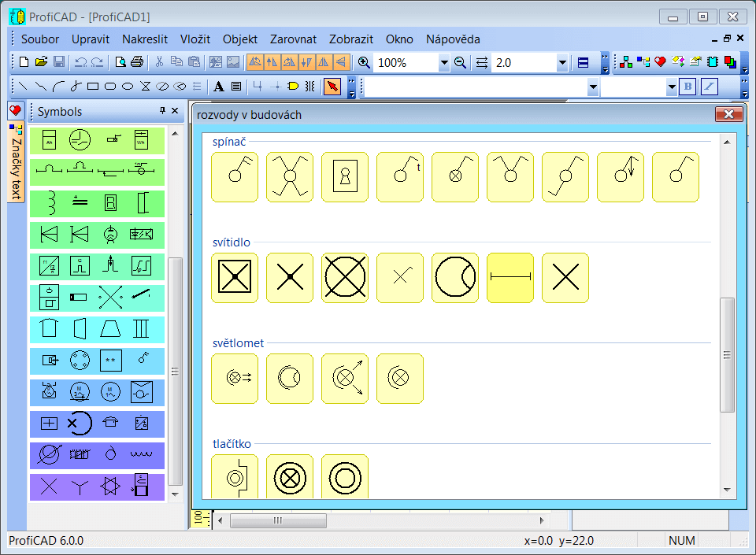Open a file with the folder icon
The width and height of the screenshot is (756, 555).
[41, 62]
